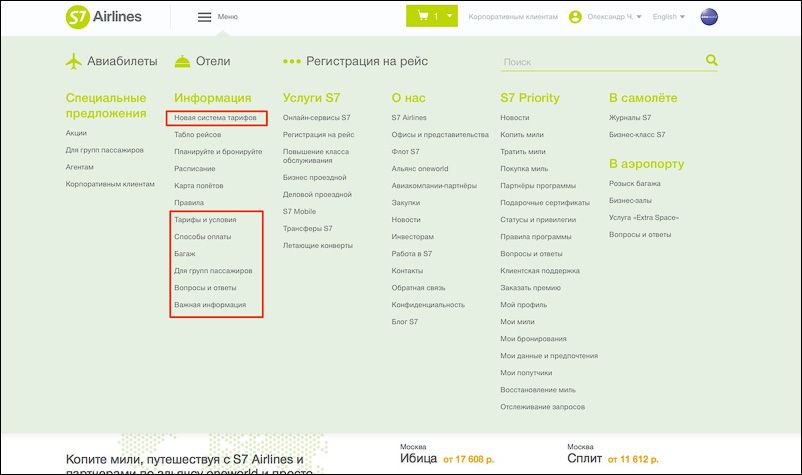802x475 pixels.
Task: Expand the cart dropdown arrow
Action: pyautogui.click(x=450, y=16)
